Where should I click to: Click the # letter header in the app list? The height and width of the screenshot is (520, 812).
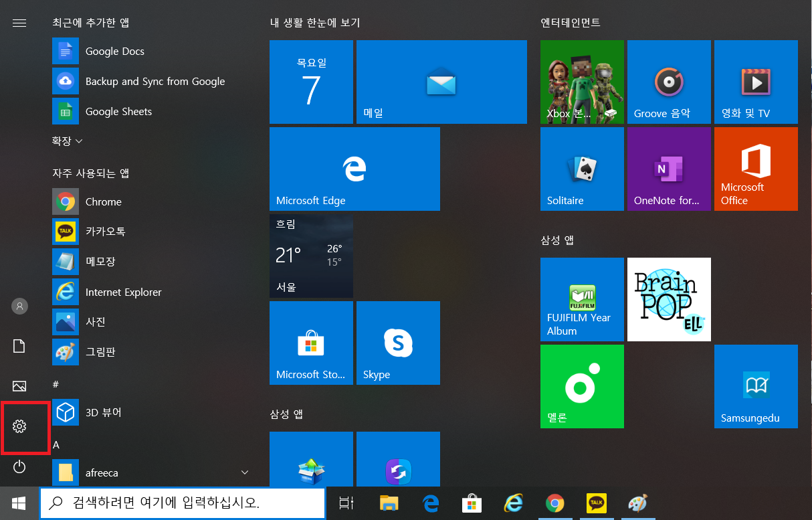tap(56, 384)
